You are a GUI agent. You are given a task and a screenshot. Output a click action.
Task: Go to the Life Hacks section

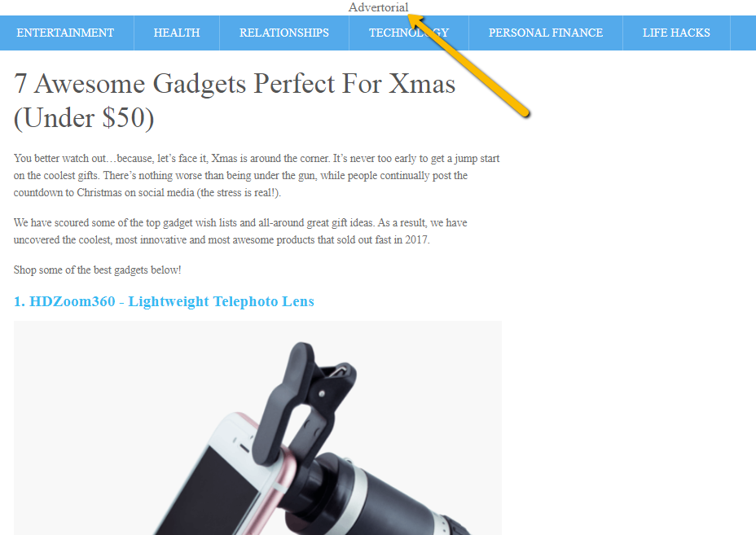676,33
